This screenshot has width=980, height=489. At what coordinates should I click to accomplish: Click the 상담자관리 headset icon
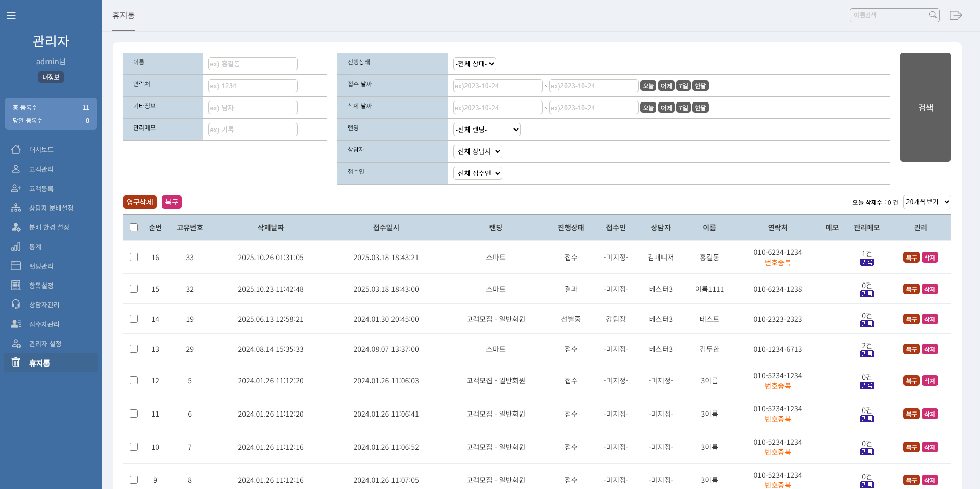pos(16,304)
